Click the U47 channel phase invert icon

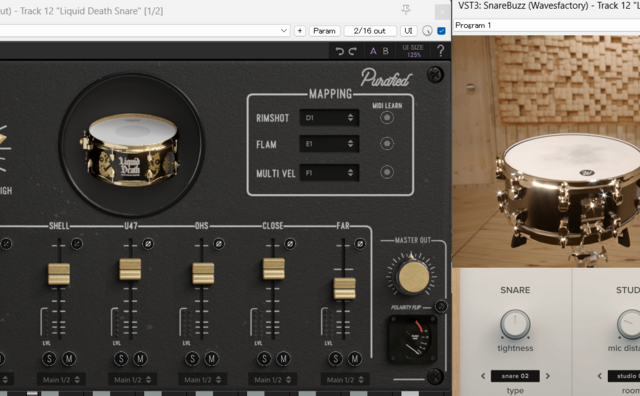click(x=148, y=244)
